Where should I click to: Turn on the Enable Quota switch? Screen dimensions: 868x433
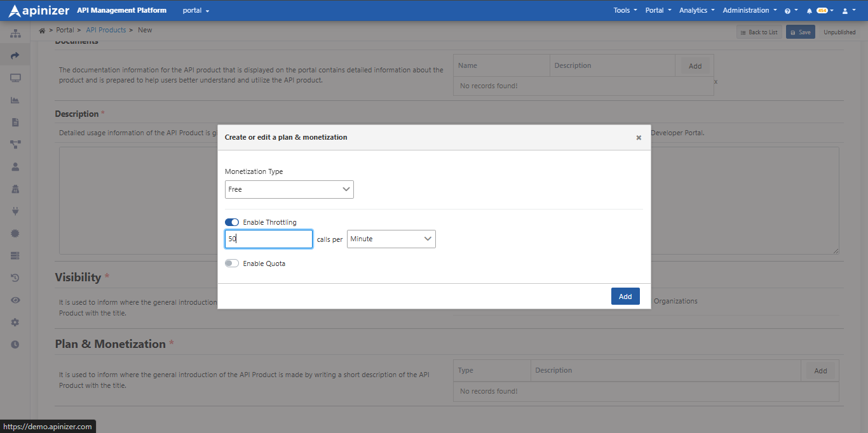(x=232, y=263)
